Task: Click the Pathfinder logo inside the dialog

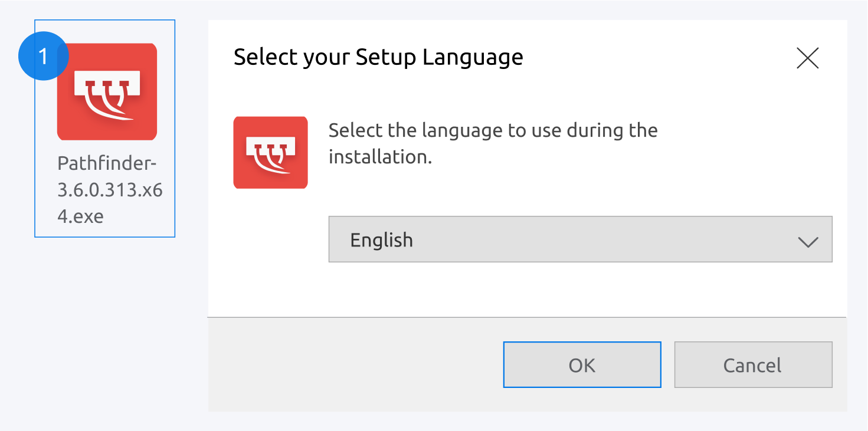Action: [x=270, y=152]
